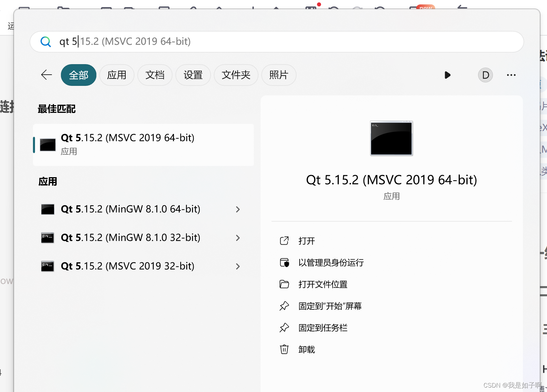547x392 pixels.
Task: Expand details for MSVC 2019 32-bit
Action: (x=238, y=266)
